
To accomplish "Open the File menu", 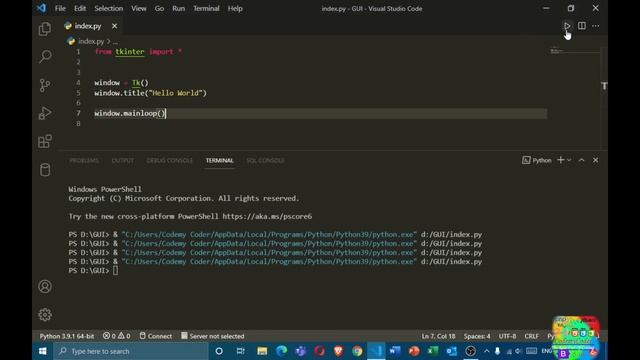I will [x=60, y=8].
